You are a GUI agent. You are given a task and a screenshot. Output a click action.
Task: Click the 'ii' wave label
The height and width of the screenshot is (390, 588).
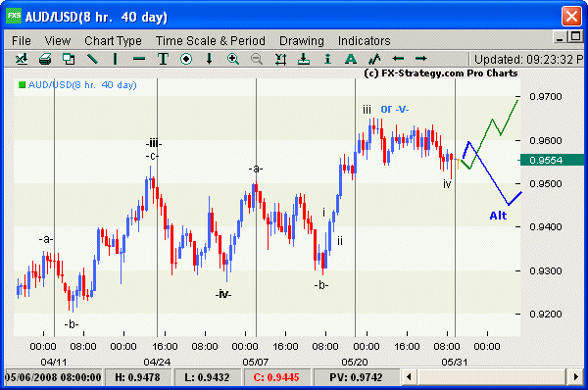tap(340, 240)
